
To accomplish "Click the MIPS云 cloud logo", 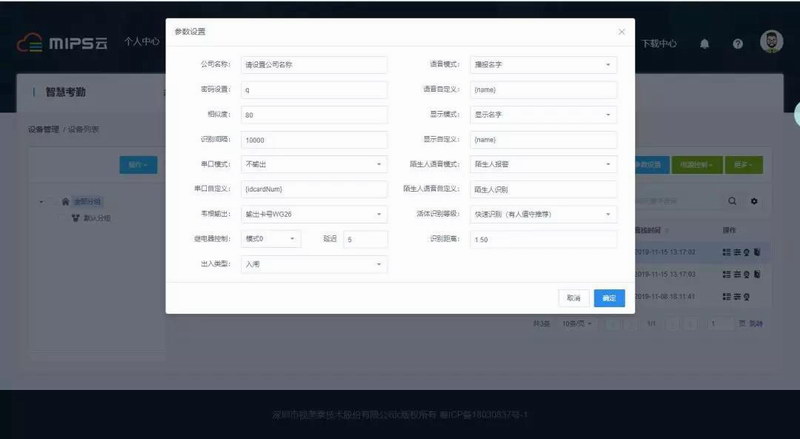I will (62, 43).
